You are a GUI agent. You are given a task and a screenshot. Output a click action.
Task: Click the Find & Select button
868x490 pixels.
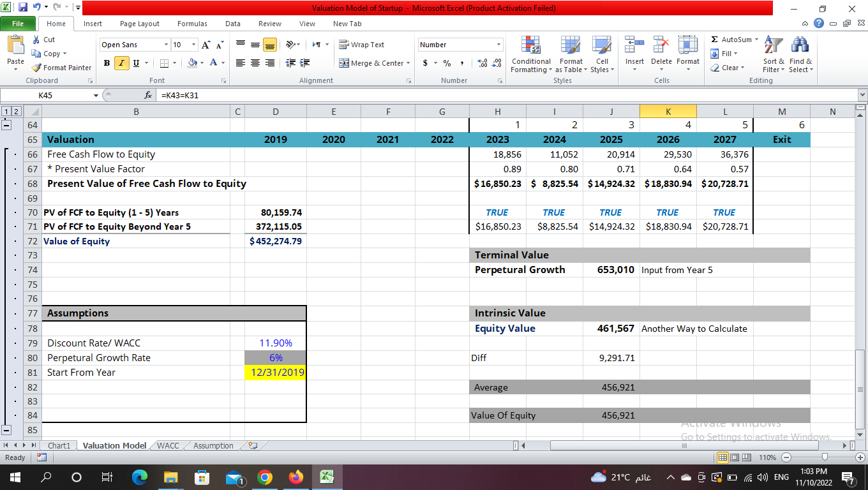pyautogui.click(x=800, y=54)
